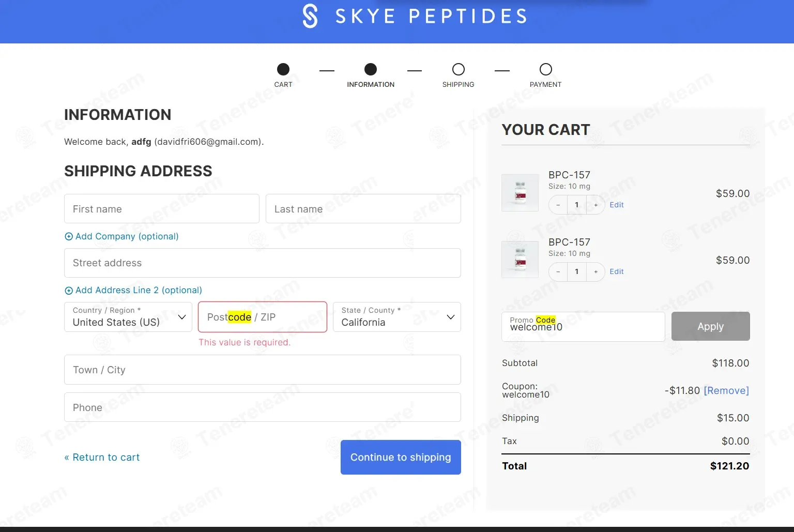794x532 pixels.
Task: Jump to the Shipping step circle
Action: pyautogui.click(x=459, y=69)
